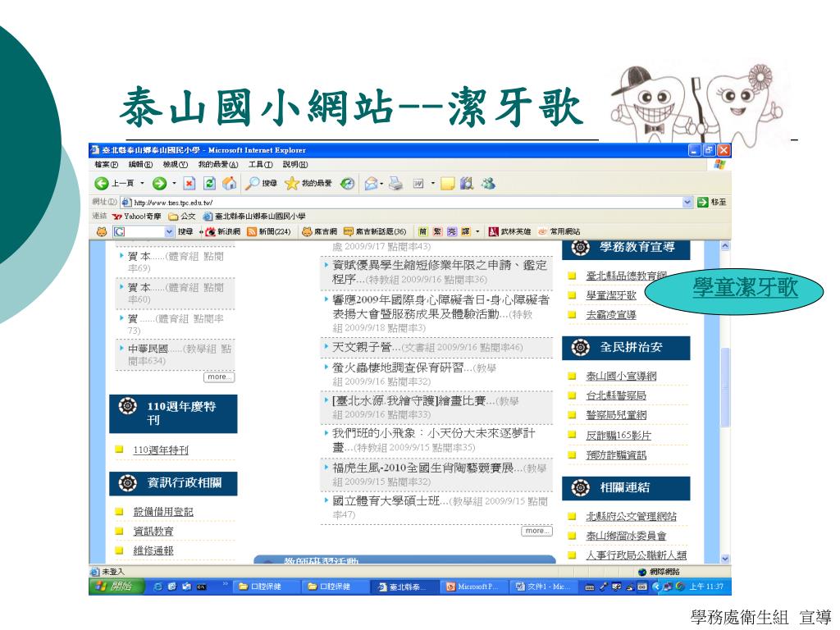The image size is (840, 630).
Task: Open 常用網站 toolbar shortcut
Action: pos(559,231)
